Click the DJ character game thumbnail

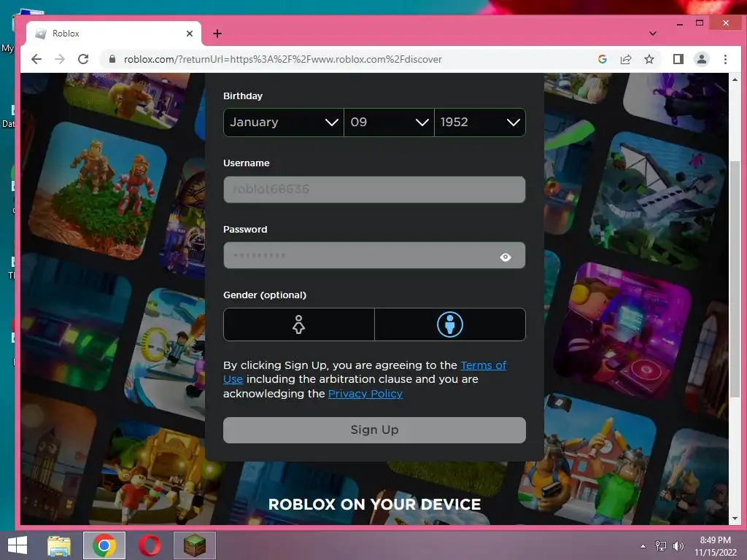point(623,330)
